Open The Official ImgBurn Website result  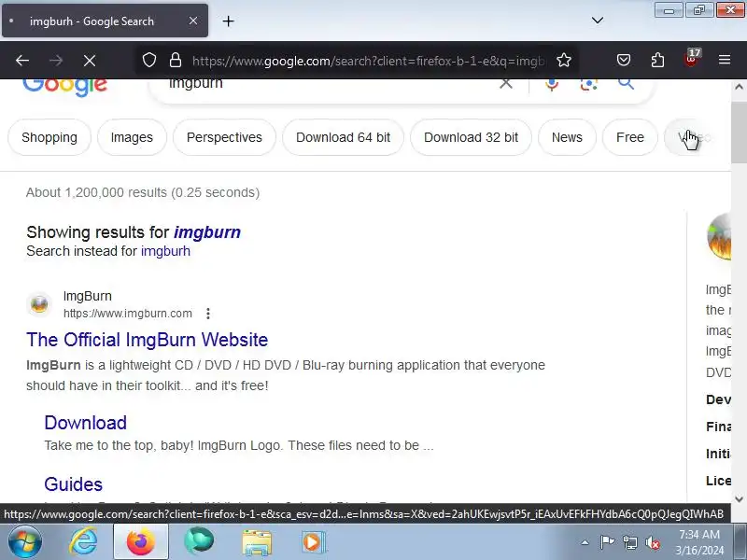tap(148, 340)
